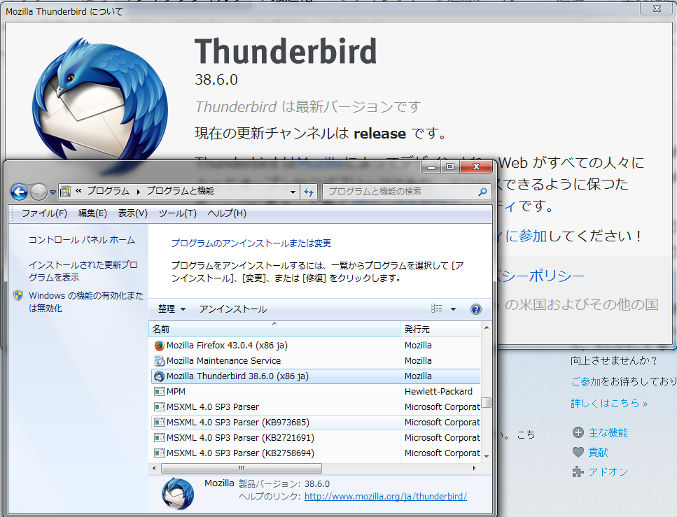Open the ツール(T) menu

coord(177,213)
